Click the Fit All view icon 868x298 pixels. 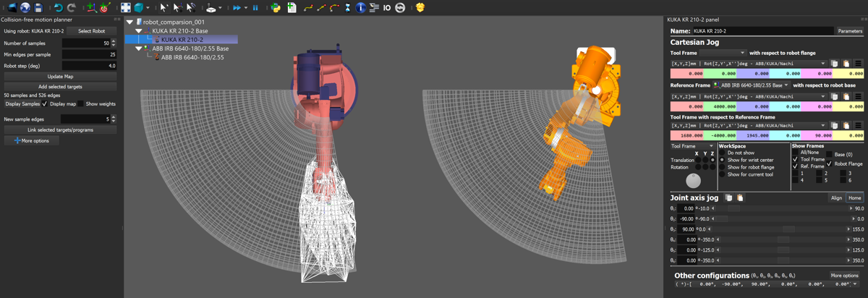[x=126, y=8]
